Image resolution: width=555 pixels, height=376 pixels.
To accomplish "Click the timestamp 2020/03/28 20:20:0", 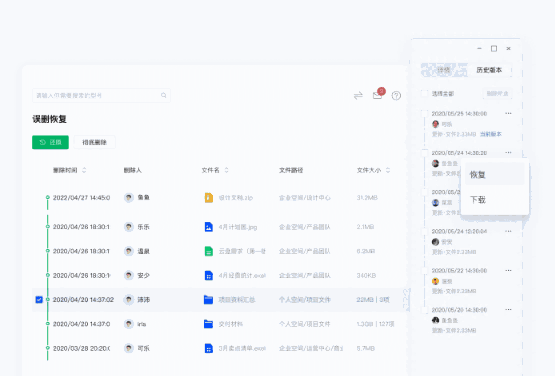I will click(x=81, y=348).
